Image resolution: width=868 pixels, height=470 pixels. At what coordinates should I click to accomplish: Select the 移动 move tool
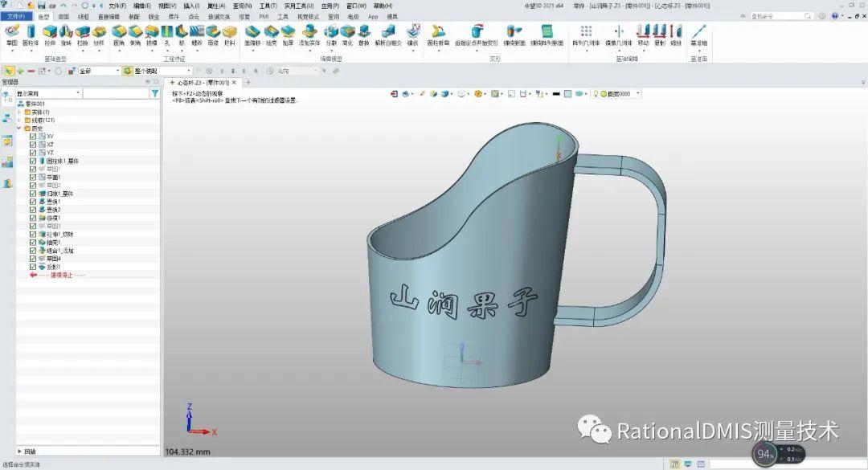point(643,35)
